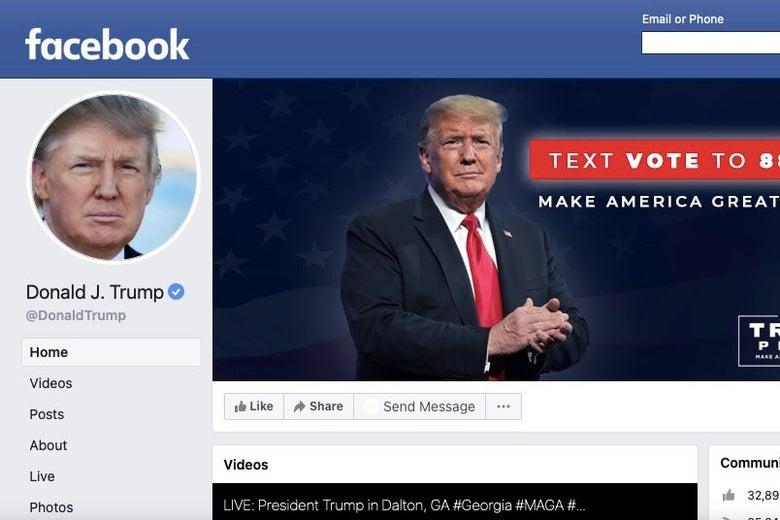The height and width of the screenshot is (520, 780).
Task: Select Live in the sidebar
Action: coord(42,476)
